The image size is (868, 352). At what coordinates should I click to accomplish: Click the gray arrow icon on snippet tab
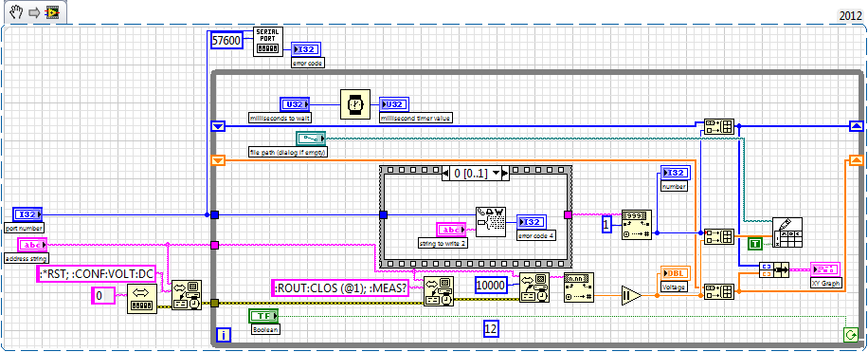(x=33, y=11)
